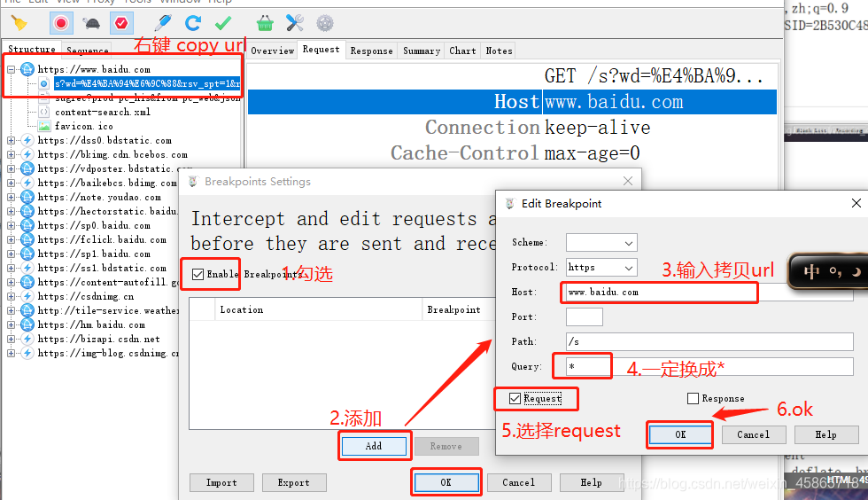Click Add in Breakpoints Settings
This screenshot has height=500, width=868.
point(374,446)
